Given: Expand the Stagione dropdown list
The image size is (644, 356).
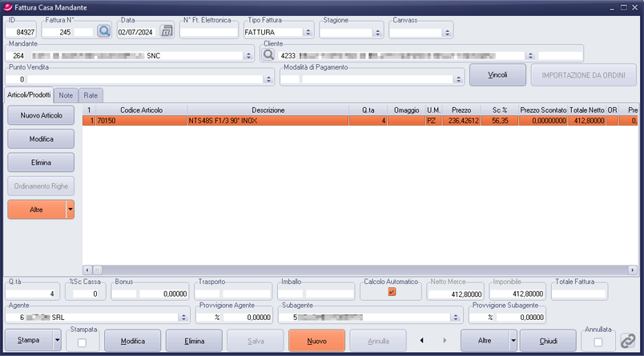Looking at the screenshot, I should [x=377, y=33].
